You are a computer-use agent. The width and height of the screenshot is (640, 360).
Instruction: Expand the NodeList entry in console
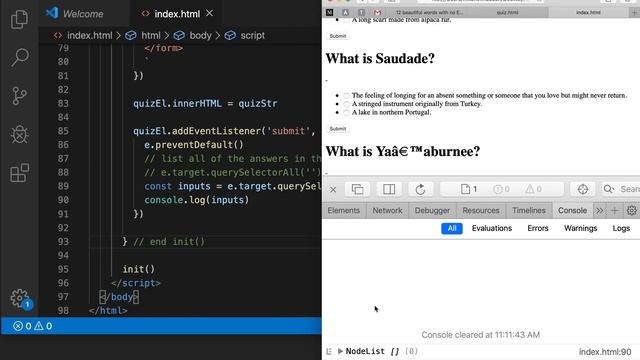[340, 351]
